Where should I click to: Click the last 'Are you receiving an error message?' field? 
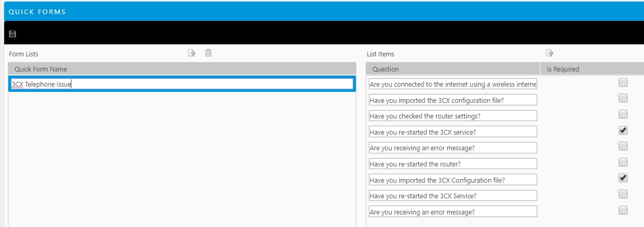(452, 212)
